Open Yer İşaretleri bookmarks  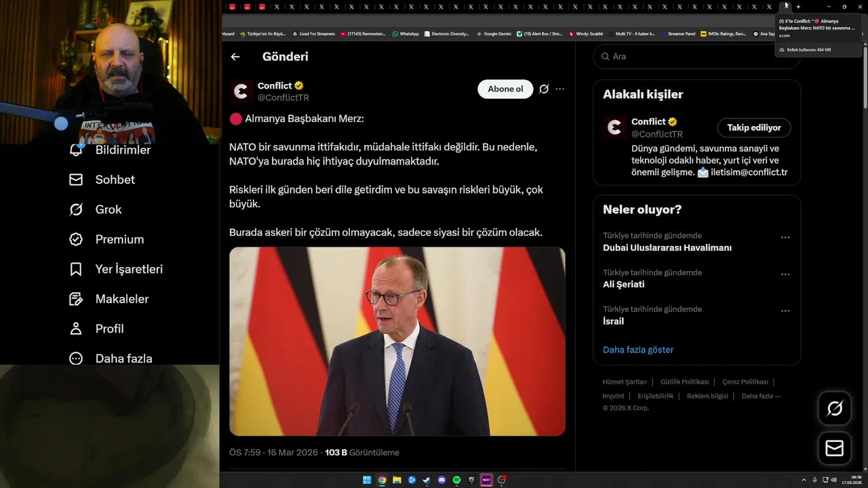116,269
